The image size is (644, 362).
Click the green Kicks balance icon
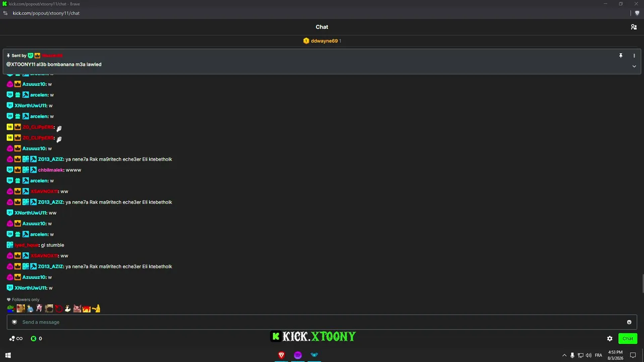(34, 339)
